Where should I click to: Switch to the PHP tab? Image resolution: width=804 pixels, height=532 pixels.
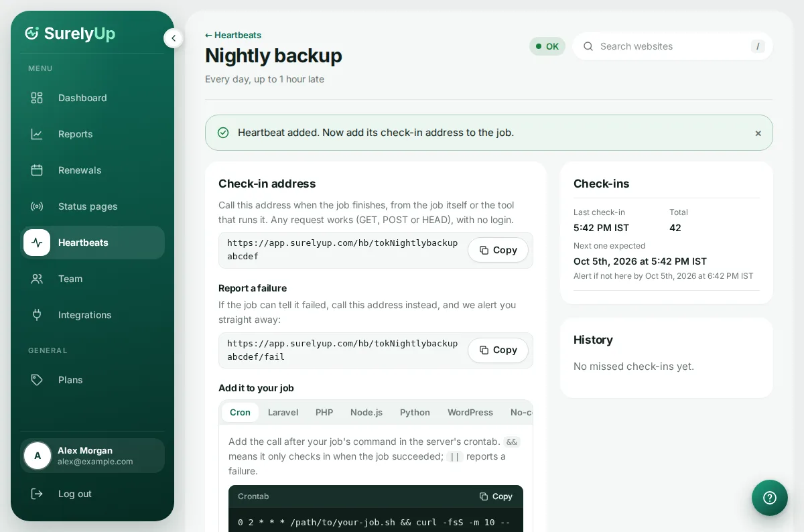point(324,412)
